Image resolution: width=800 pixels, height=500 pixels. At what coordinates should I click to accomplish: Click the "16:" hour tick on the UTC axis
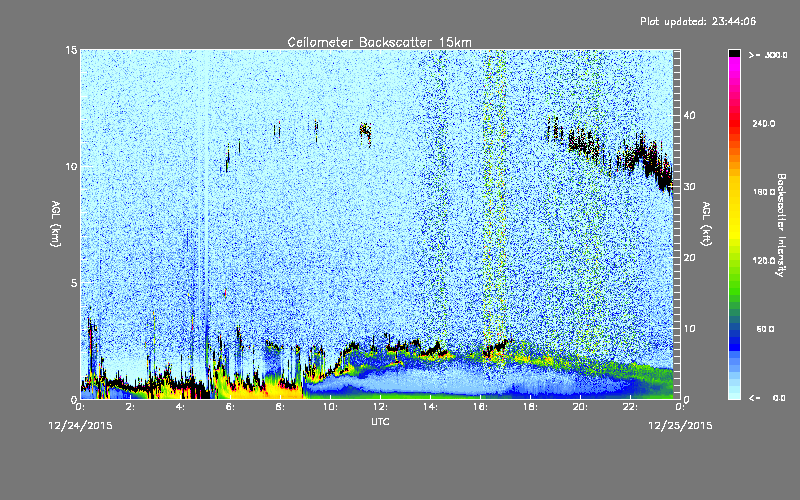click(x=480, y=407)
